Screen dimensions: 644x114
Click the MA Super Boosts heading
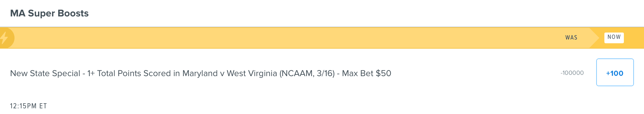(49, 13)
